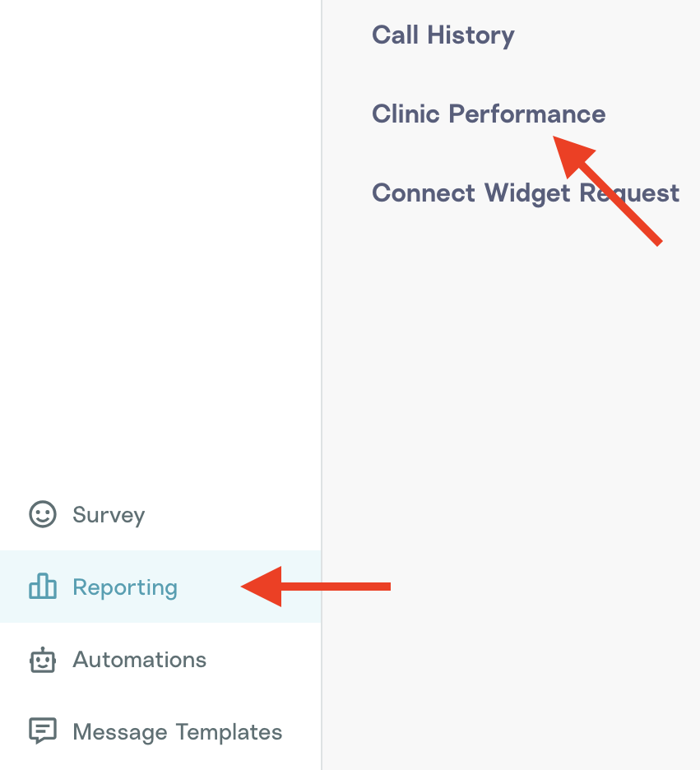Click the Message Templates speech bubble icon
The width and height of the screenshot is (700, 770).
coord(43,731)
